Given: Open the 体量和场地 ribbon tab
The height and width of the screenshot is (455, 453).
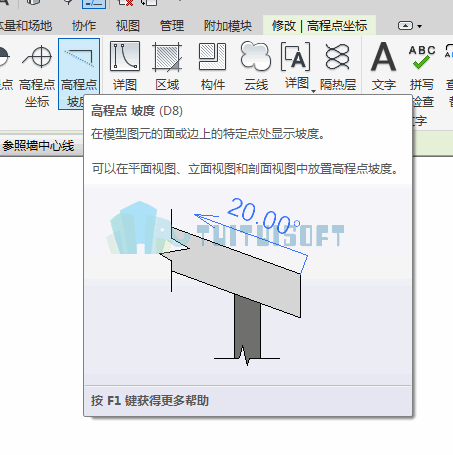Looking at the screenshot, I should point(25,26).
